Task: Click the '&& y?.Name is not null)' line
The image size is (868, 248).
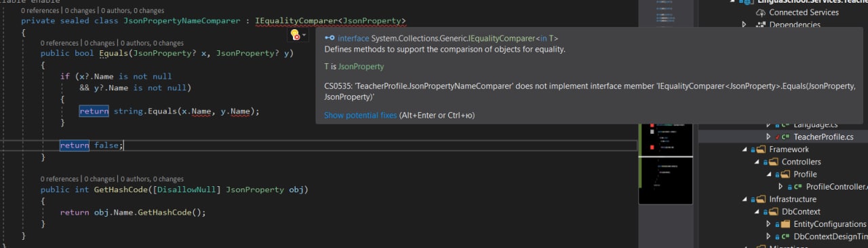Action: pos(135,88)
